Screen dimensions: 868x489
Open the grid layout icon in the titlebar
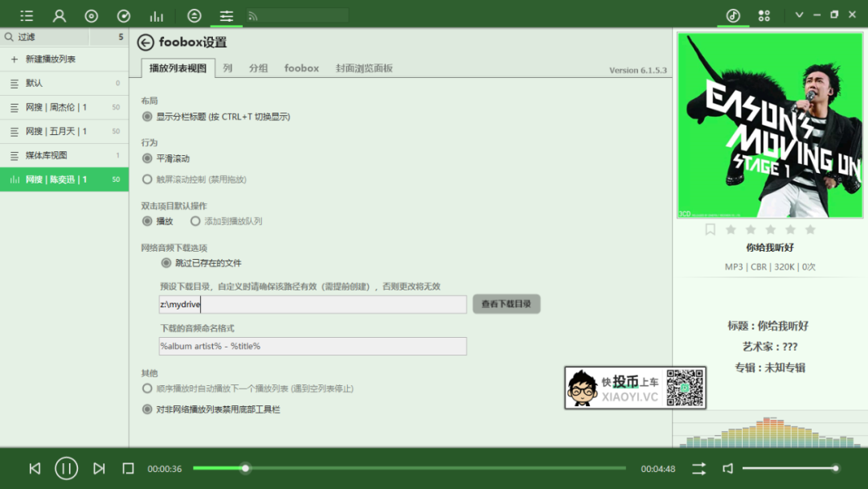(764, 14)
